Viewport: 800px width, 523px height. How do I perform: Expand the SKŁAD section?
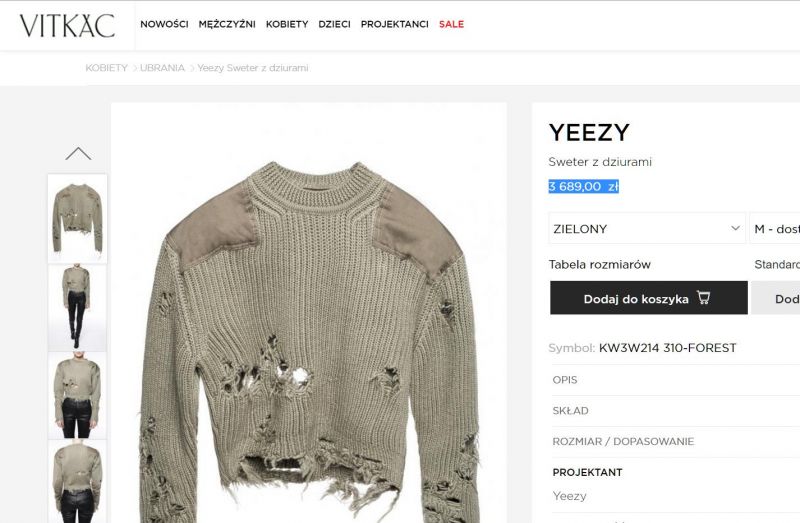pyautogui.click(x=674, y=411)
